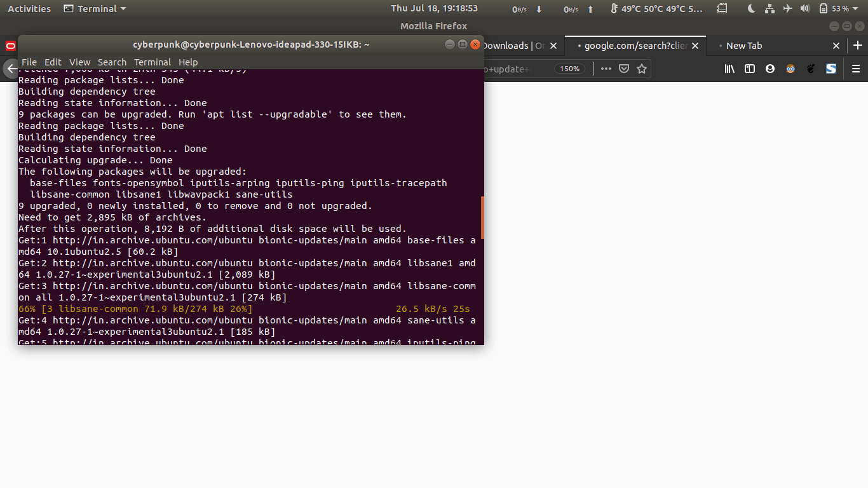Toggle the Firefox sidebar icon
Screen dimensions: 868x488
[x=750, y=69]
